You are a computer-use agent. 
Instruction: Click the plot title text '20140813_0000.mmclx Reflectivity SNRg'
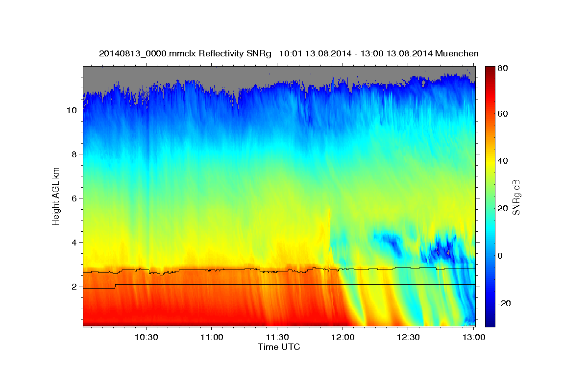[x=185, y=53]
